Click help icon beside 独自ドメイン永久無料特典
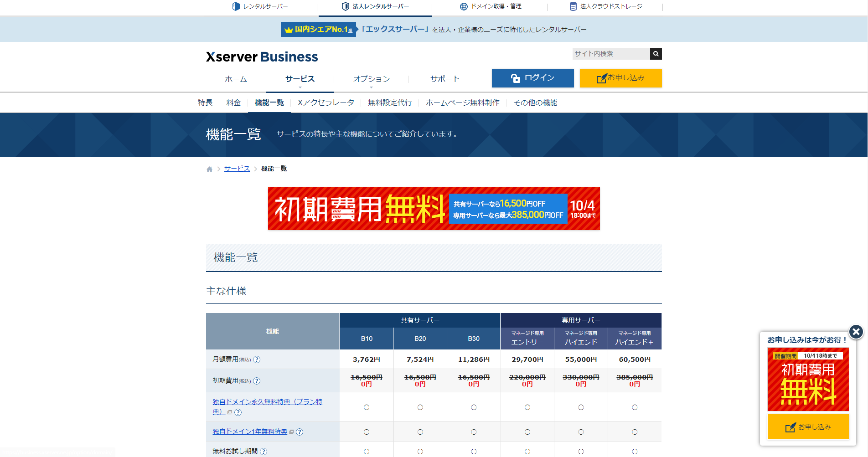868x457 pixels. click(x=238, y=412)
